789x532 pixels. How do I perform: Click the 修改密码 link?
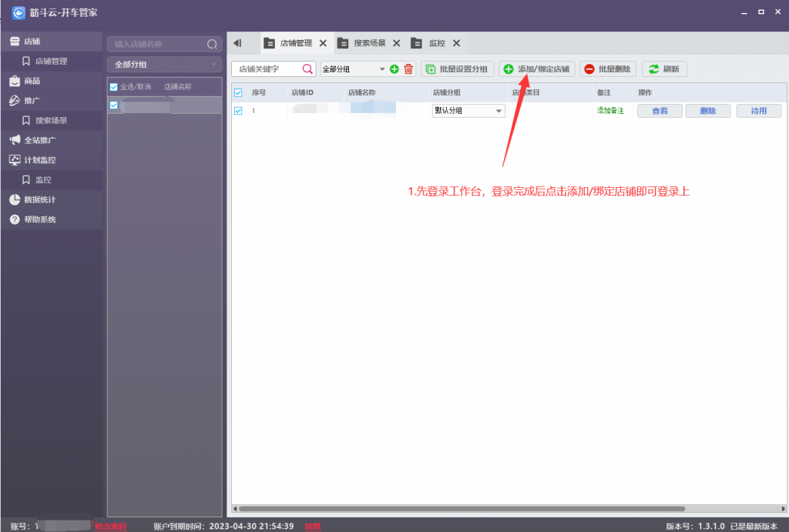[x=111, y=526]
